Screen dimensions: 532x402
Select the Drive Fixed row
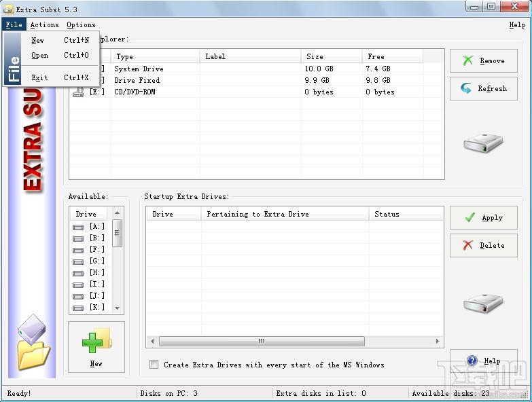click(257, 80)
